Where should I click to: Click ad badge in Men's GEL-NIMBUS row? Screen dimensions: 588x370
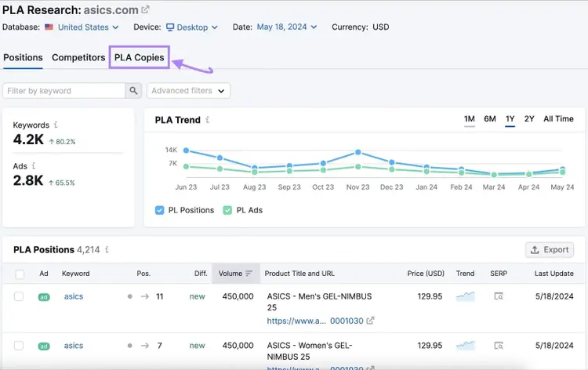pyautogui.click(x=44, y=297)
